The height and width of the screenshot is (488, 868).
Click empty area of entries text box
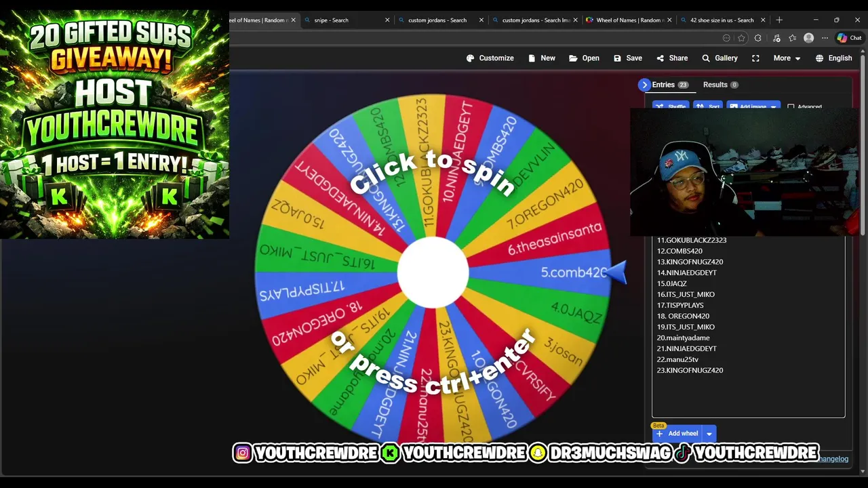748,396
